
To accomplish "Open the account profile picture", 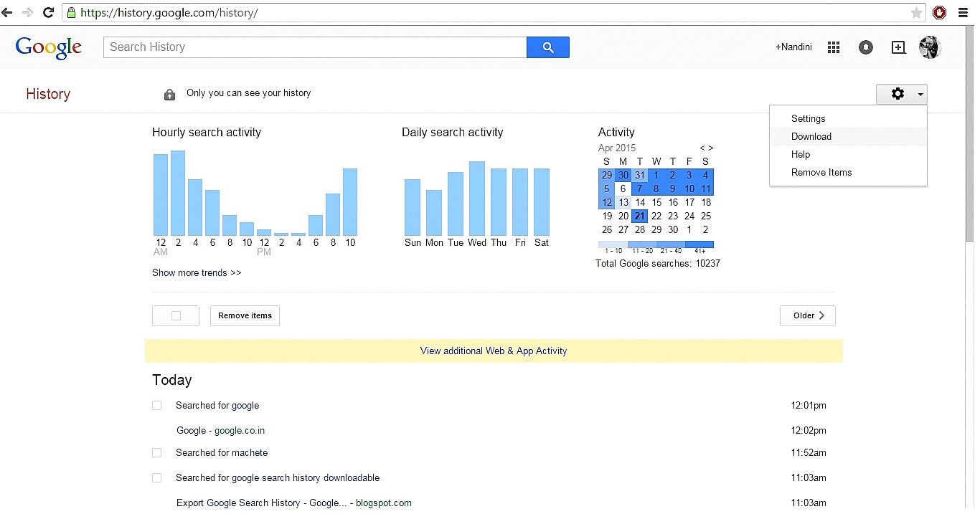I will pyautogui.click(x=930, y=47).
